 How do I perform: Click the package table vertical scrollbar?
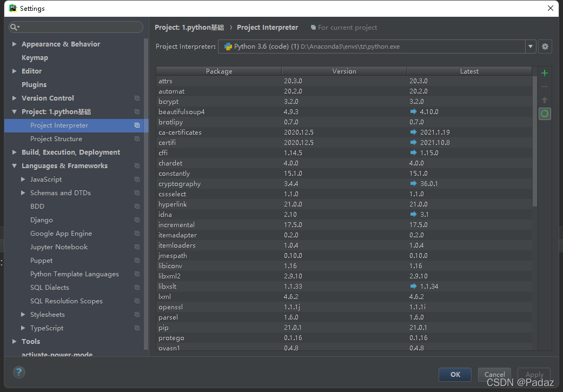pos(535,142)
